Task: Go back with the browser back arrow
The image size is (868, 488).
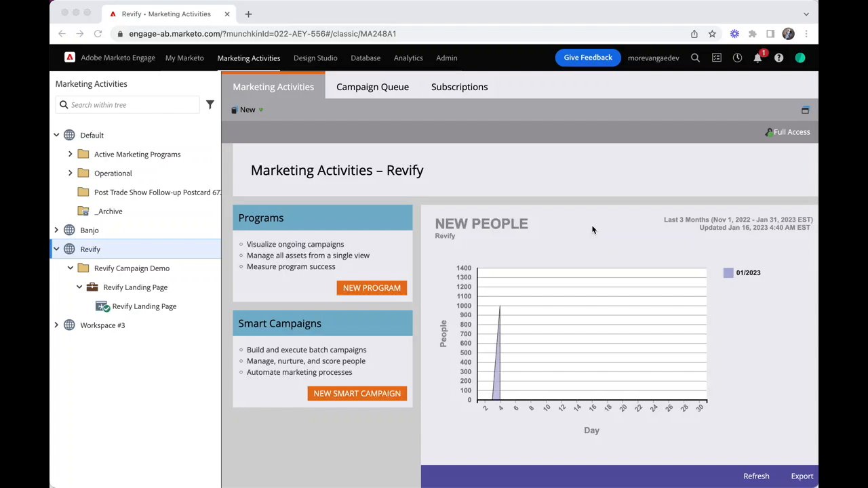Action: click(x=62, y=33)
